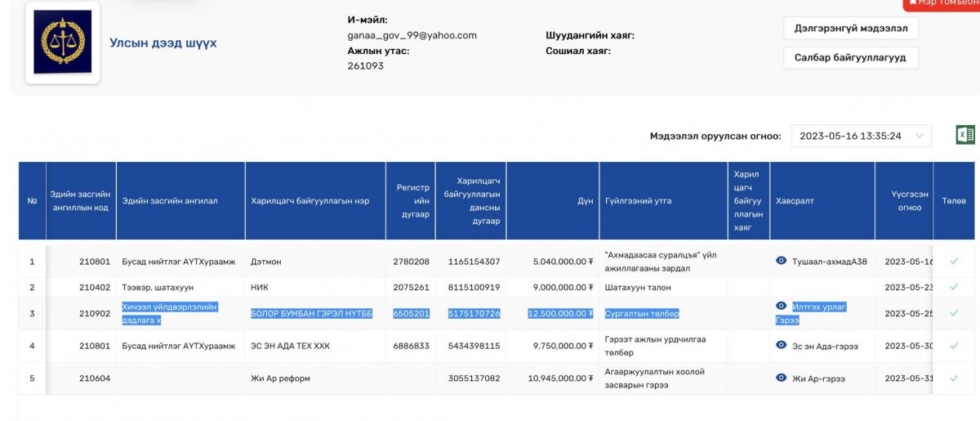Click the red Нэр томьёо tab
This screenshot has width=980, height=421.
[943, 4]
